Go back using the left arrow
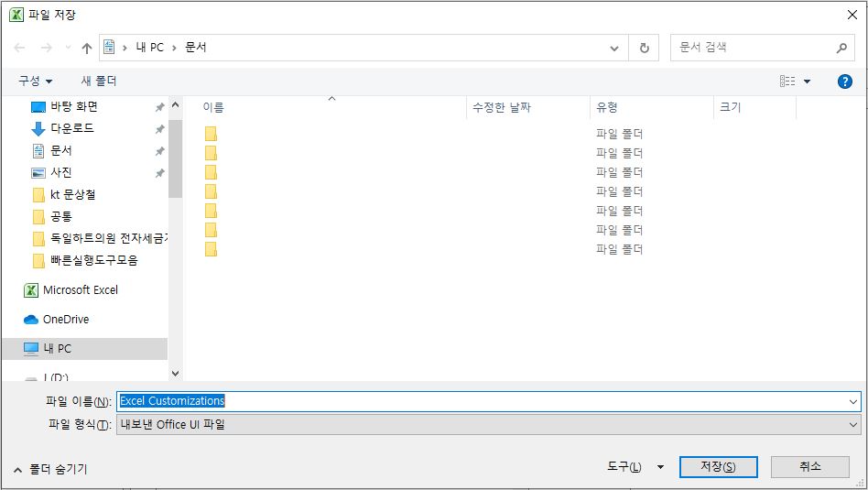 click(20, 48)
